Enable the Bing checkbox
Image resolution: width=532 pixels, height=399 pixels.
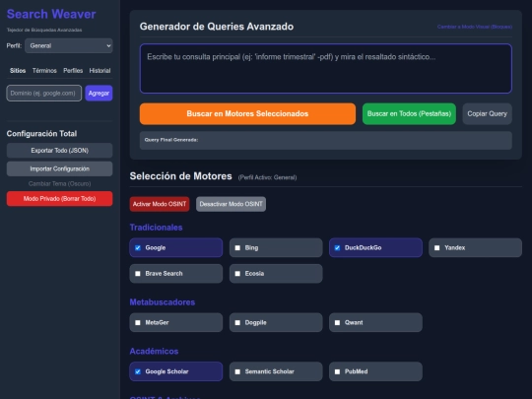point(237,247)
